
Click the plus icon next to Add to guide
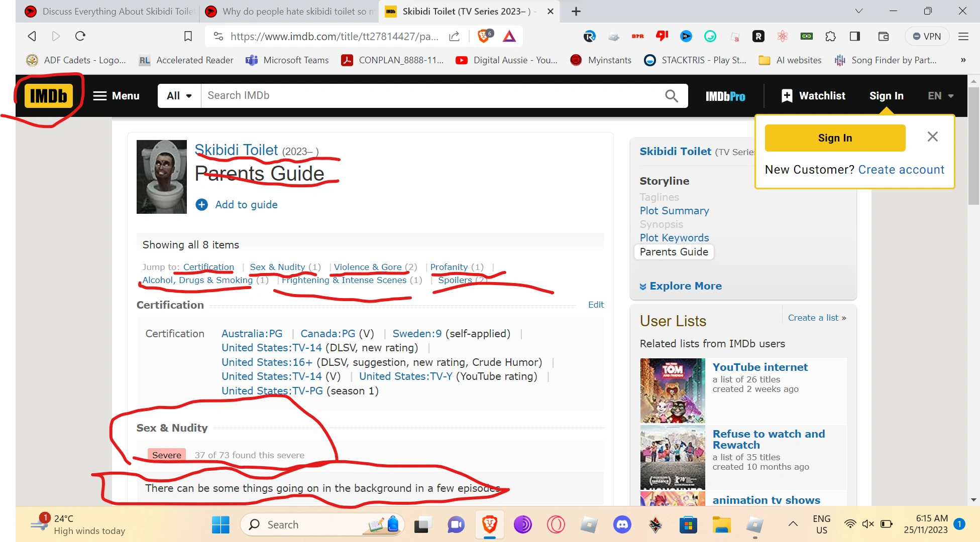point(201,204)
